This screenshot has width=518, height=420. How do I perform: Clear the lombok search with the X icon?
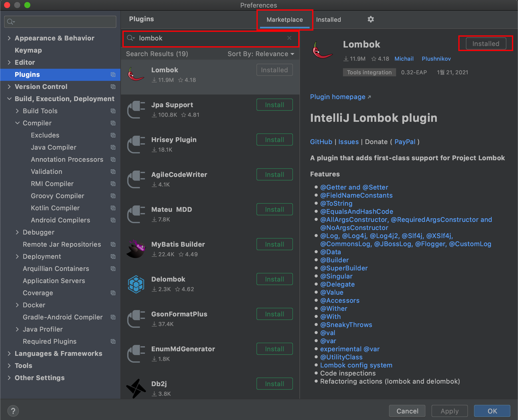[x=289, y=38]
